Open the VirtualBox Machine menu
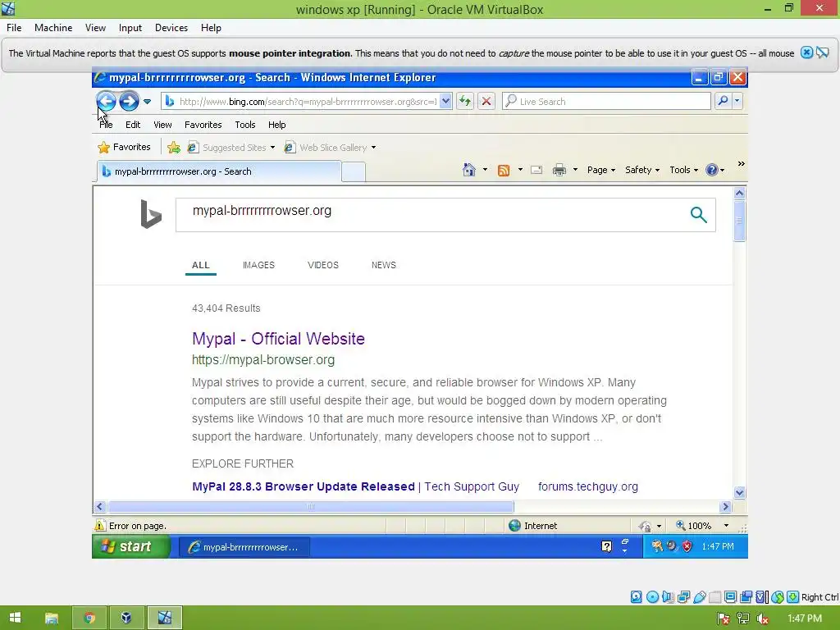Viewport: 840px width, 630px height. point(53,28)
